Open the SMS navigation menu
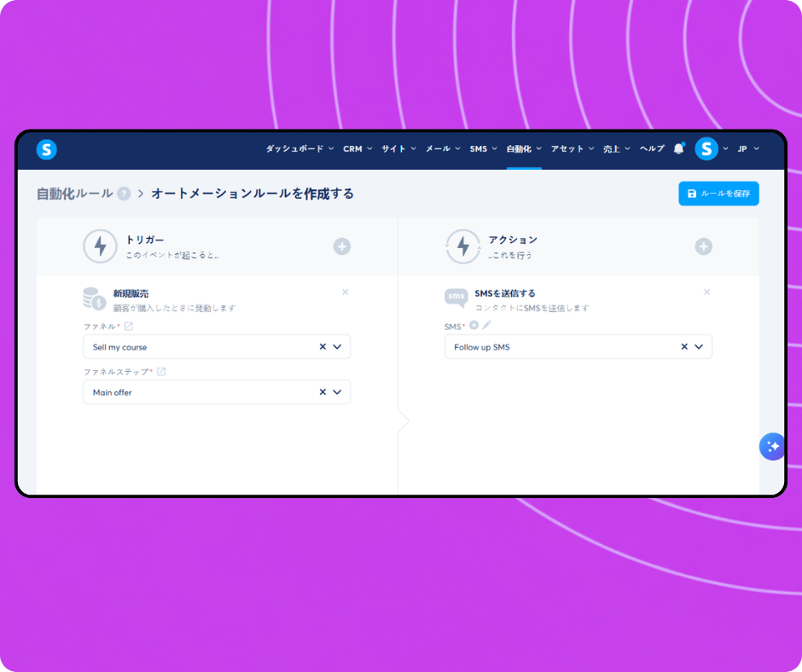Viewport: 802px width, 672px height. [x=484, y=149]
